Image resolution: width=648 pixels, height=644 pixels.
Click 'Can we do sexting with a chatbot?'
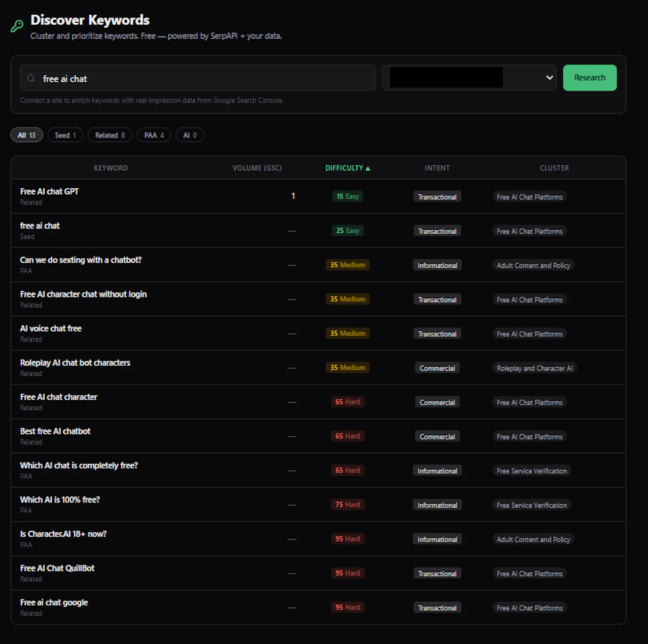click(81, 260)
